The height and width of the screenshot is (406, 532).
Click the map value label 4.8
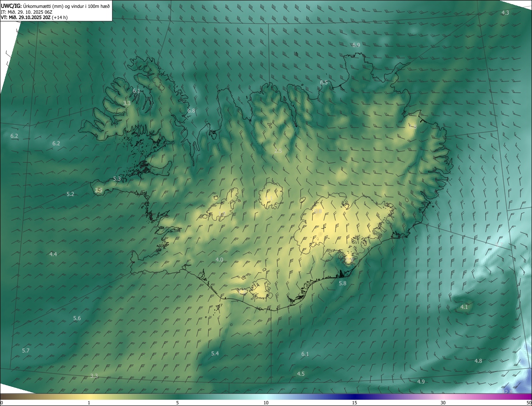tap(478, 361)
